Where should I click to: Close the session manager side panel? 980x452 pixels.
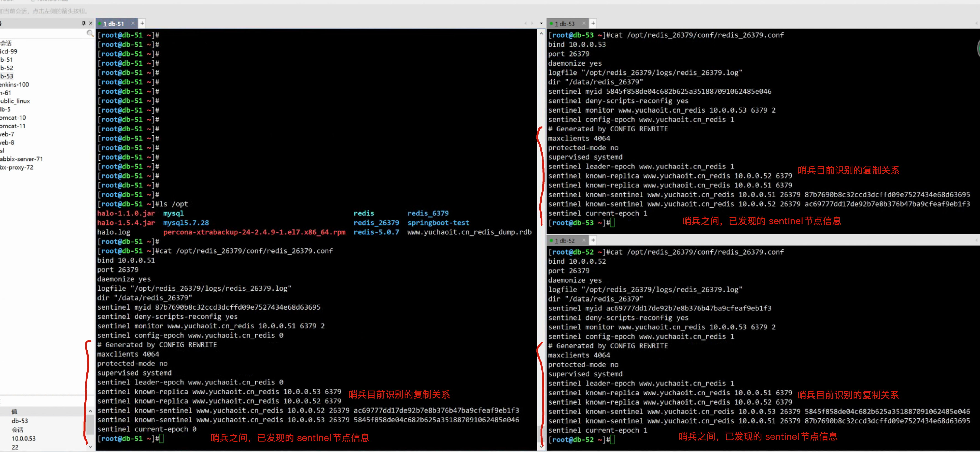click(x=91, y=23)
